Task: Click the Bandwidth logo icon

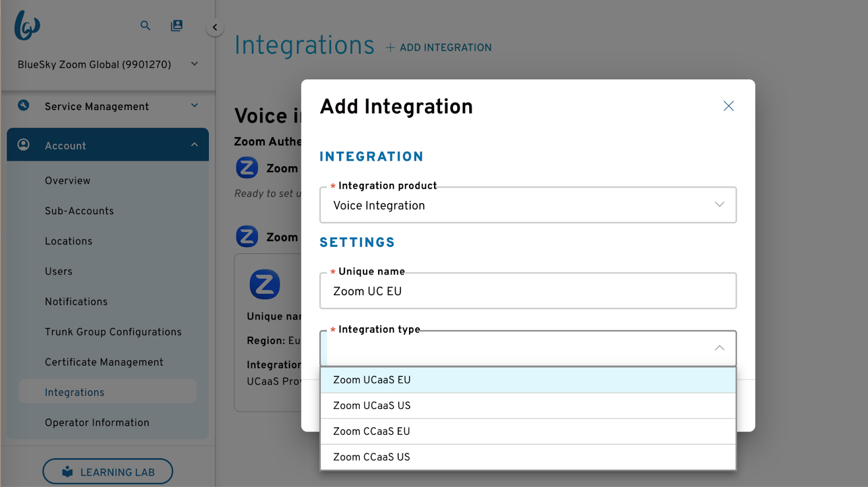Action: (x=27, y=25)
